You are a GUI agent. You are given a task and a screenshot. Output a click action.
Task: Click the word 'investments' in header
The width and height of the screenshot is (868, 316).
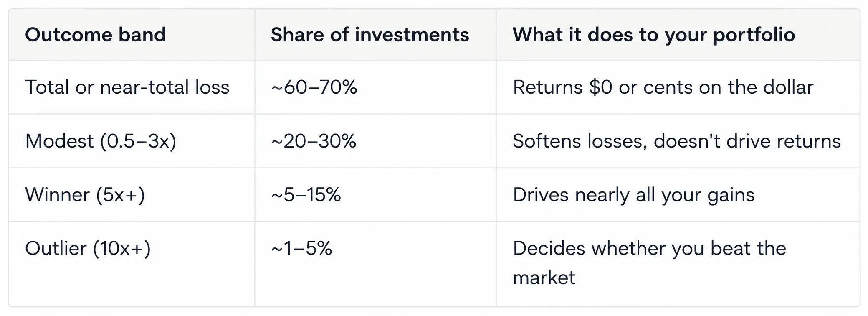[x=412, y=35]
